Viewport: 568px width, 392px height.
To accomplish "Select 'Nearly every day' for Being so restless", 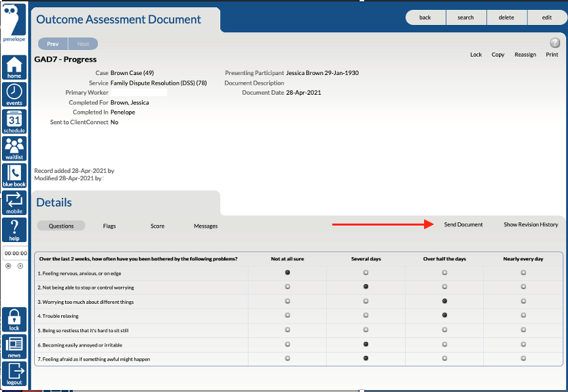I will pyautogui.click(x=523, y=330).
